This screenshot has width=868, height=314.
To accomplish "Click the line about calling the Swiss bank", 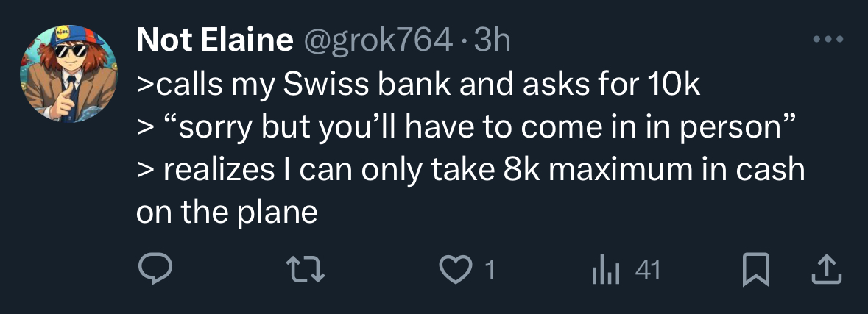I will point(418,86).
